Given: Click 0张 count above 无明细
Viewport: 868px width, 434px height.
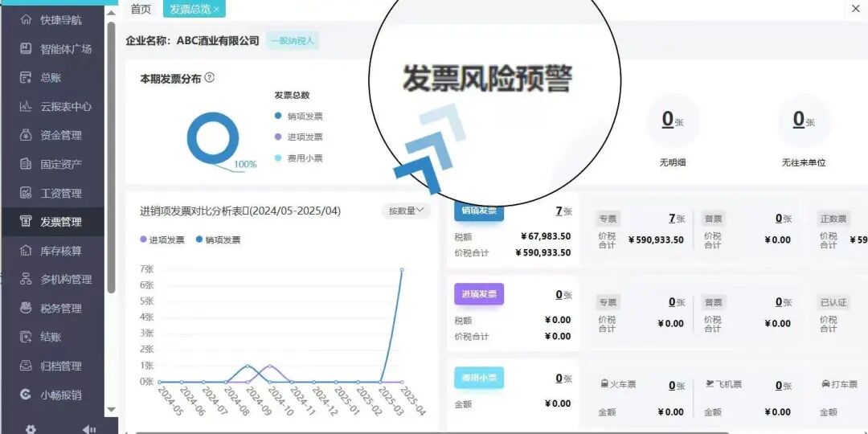Looking at the screenshot, I should tap(673, 120).
